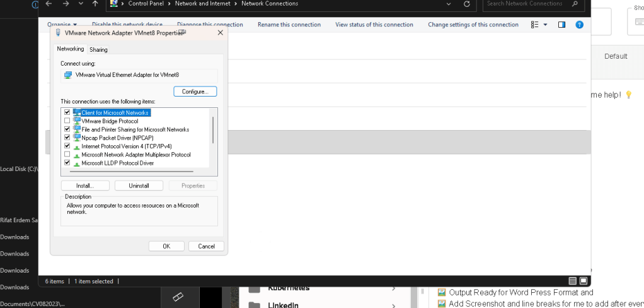Select Internet Protocol Version 4 (TCP/IPv4) text
This screenshot has width=644, height=308.
[127, 146]
